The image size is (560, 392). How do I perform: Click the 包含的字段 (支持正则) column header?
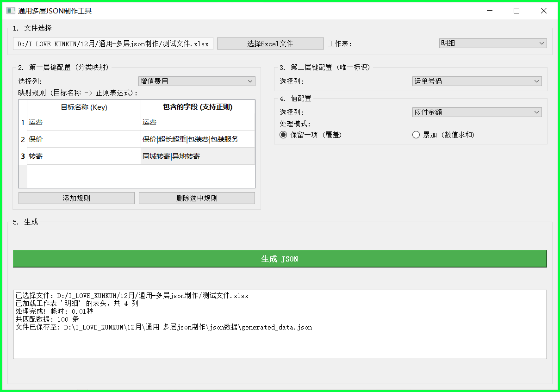198,107
